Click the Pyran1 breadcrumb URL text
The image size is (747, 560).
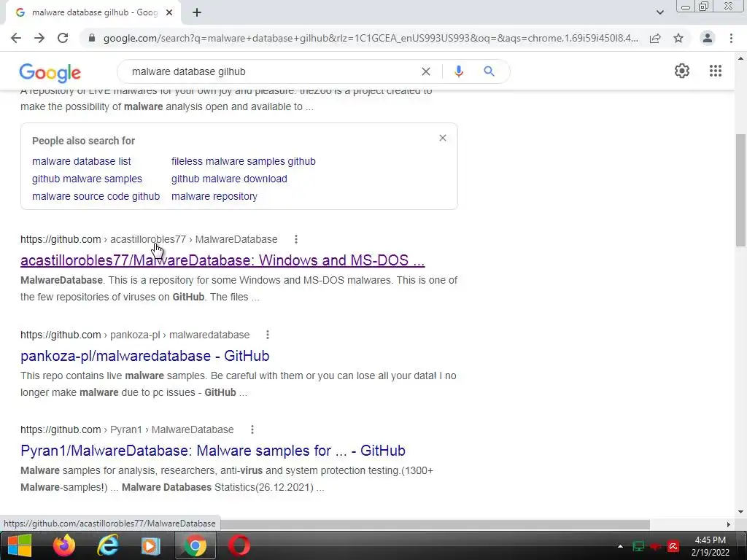point(127,429)
